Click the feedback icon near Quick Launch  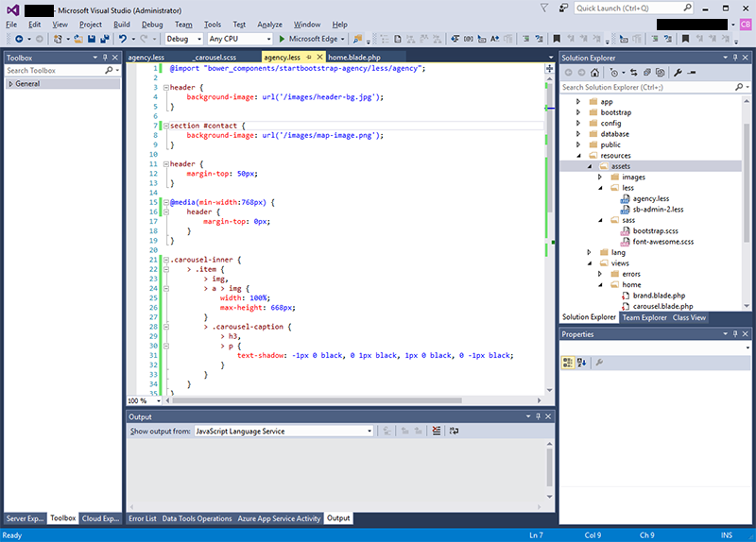point(563,8)
